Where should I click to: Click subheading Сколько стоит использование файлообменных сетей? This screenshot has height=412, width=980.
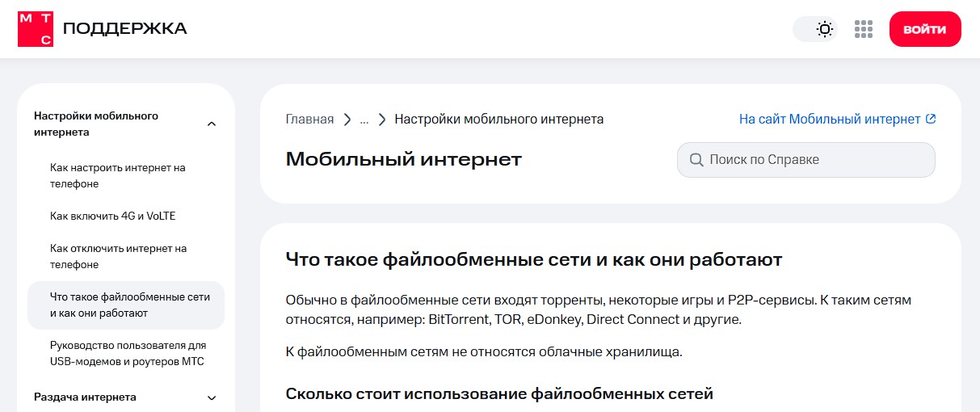[x=499, y=394]
